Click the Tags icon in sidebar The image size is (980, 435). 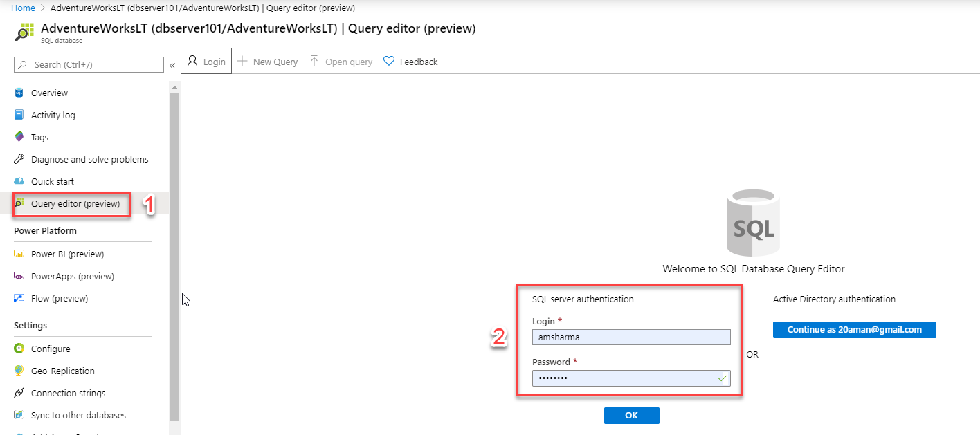pos(19,137)
